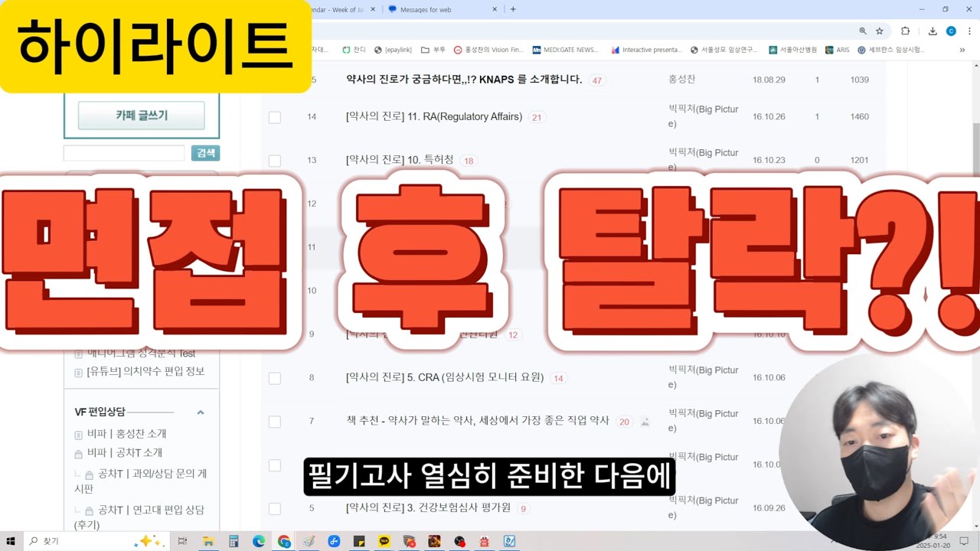Open the post 3. 건강보험심사 평가원
980x551 pixels.
(x=430, y=507)
